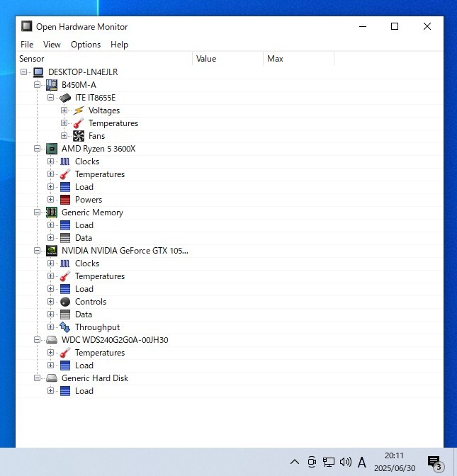Select Load under NVIDIA GeForce

[x=84, y=289]
